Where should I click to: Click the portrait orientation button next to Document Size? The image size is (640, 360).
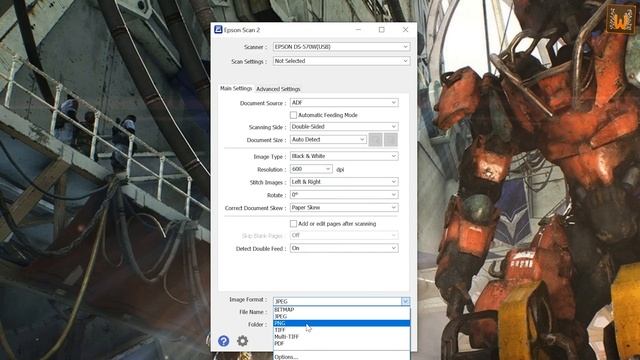376,140
